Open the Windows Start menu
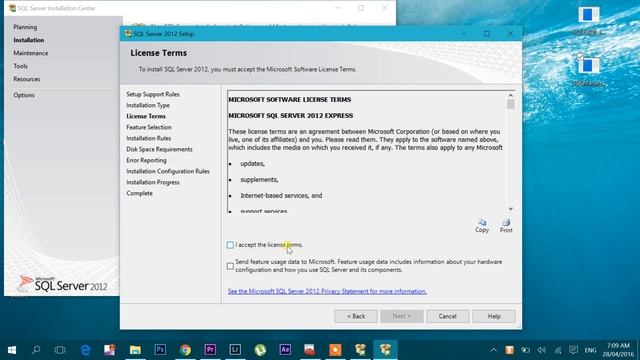Screen dimensions: 640x360 [x=12, y=350]
